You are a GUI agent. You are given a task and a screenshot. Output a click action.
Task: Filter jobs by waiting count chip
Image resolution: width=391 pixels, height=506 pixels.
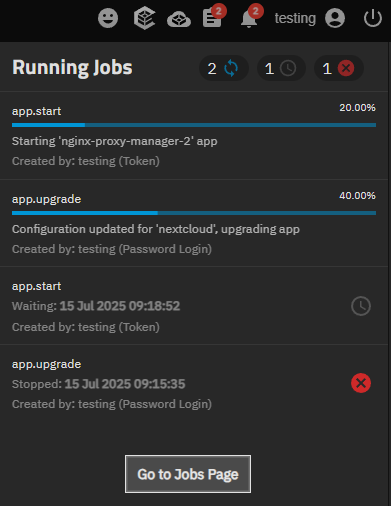pyautogui.click(x=281, y=68)
